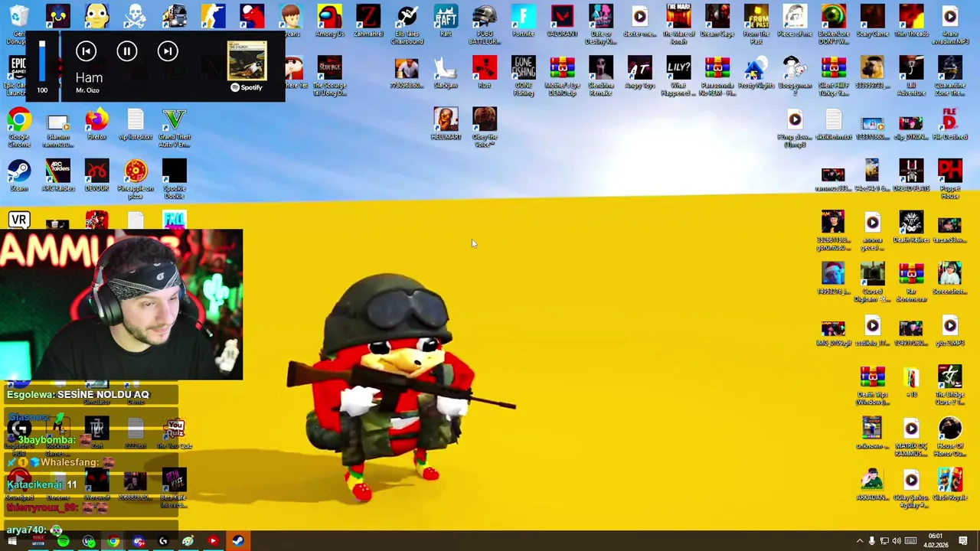The image size is (980, 551).
Task: Launch Puppet House shortcut
Action: [950, 178]
